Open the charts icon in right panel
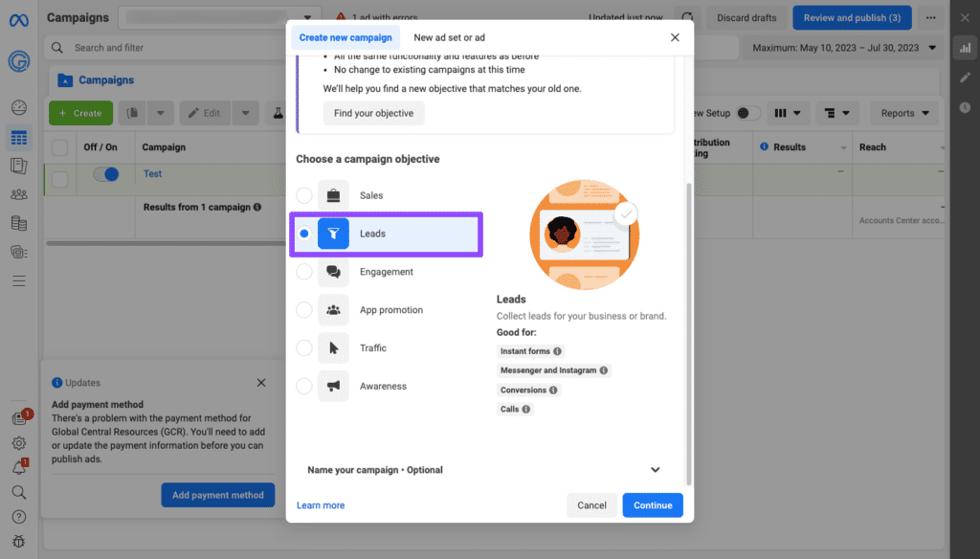Image resolution: width=980 pixels, height=559 pixels. coord(965,48)
